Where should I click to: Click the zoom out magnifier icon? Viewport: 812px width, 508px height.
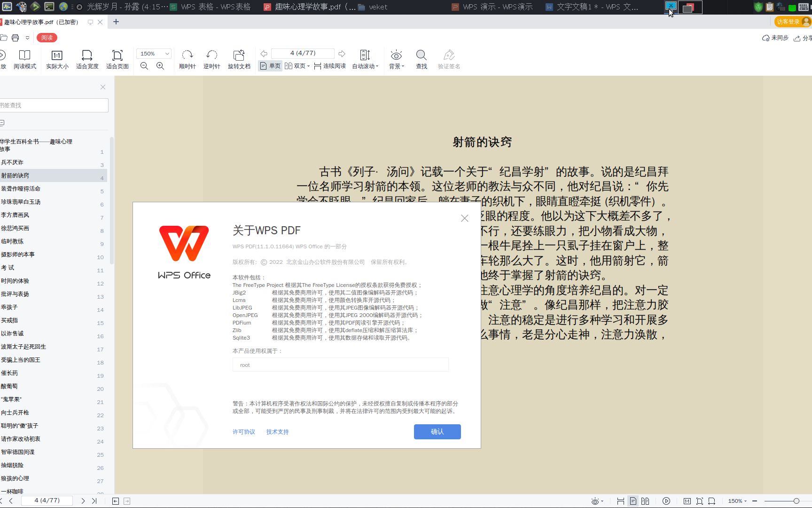point(144,66)
